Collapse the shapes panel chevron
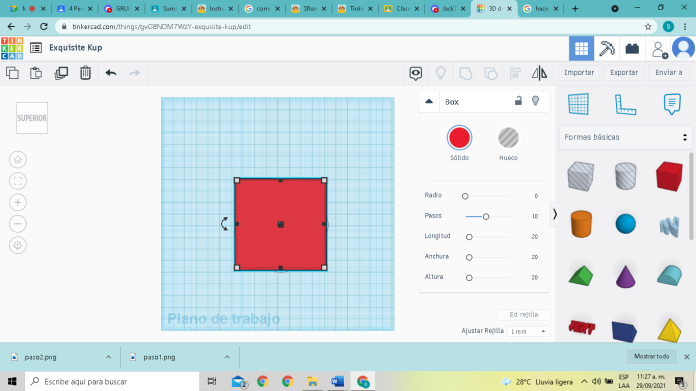Screen dimensions: 696x391 555,214
